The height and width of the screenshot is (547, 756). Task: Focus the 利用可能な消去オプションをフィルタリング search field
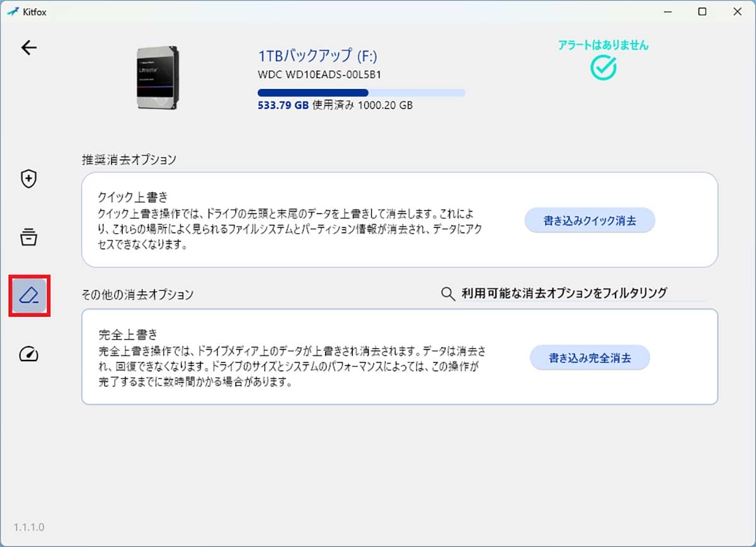click(x=583, y=293)
